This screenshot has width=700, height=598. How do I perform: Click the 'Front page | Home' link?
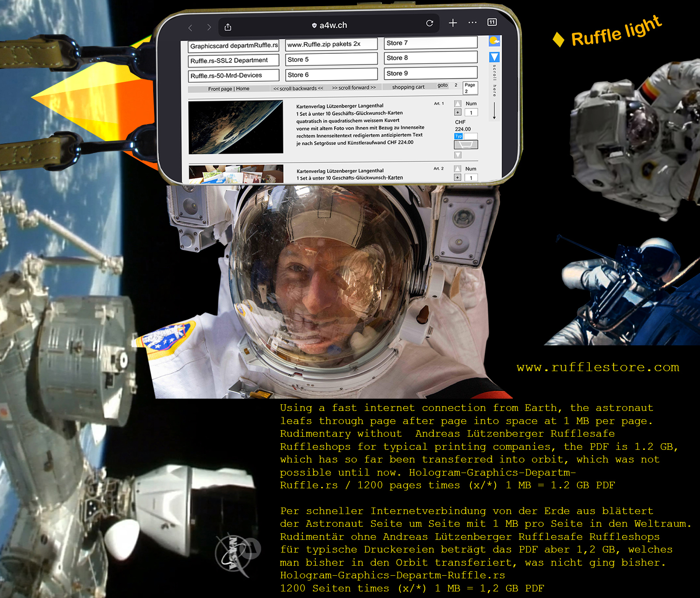tap(228, 89)
